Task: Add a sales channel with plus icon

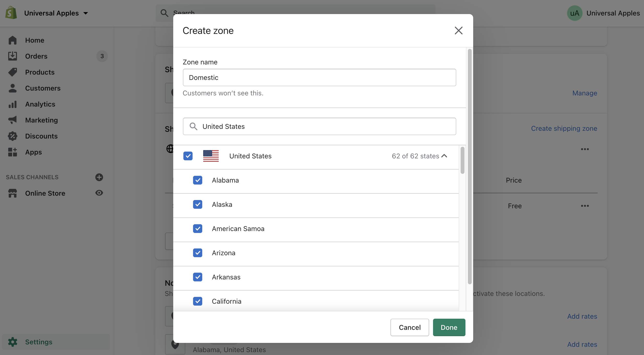Action: [99, 177]
